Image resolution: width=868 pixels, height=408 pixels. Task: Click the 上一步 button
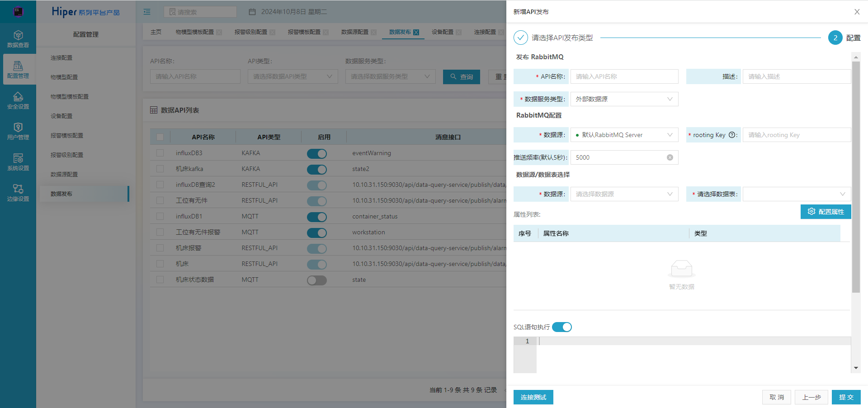[x=811, y=397]
